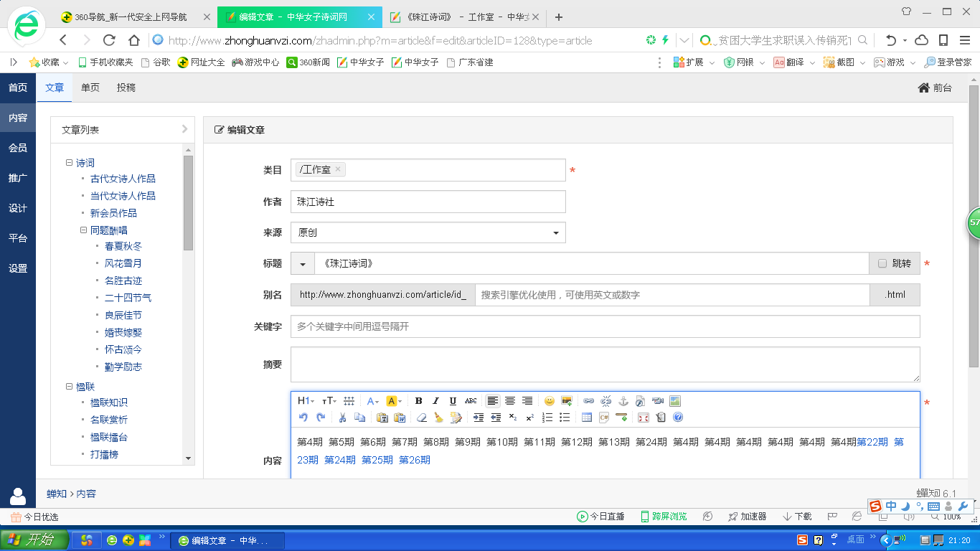The height and width of the screenshot is (551, 980).
Task: Open the 古代女诗人作品 category
Action: coord(123,179)
